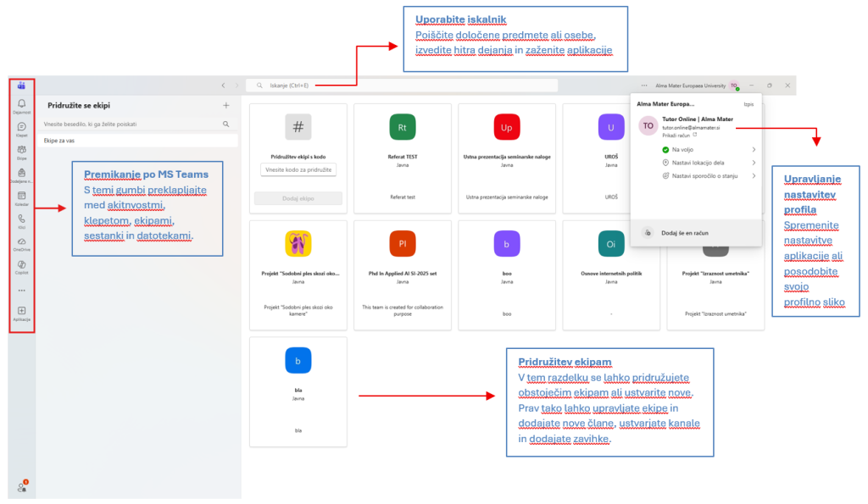Open the Koledar calendar icon
This screenshot has height=504, width=868.
[21, 196]
